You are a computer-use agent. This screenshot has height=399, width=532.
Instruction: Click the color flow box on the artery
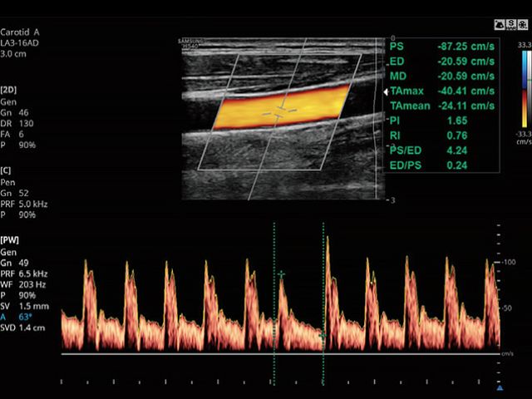280,106
